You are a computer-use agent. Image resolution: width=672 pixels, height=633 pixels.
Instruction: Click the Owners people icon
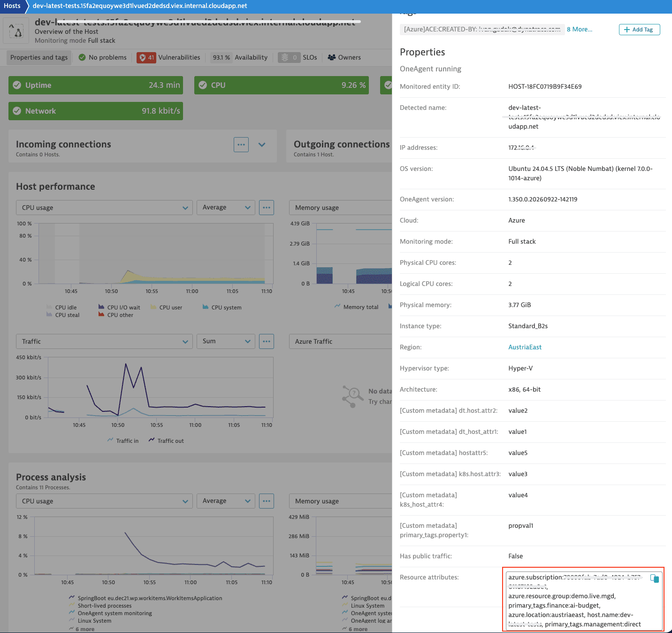tap(332, 57)
